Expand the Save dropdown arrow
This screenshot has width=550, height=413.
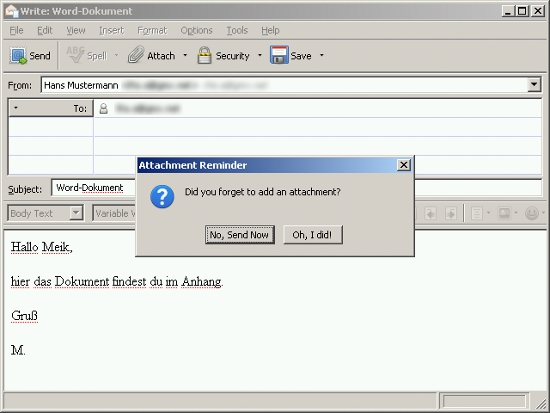click(321, 55)
